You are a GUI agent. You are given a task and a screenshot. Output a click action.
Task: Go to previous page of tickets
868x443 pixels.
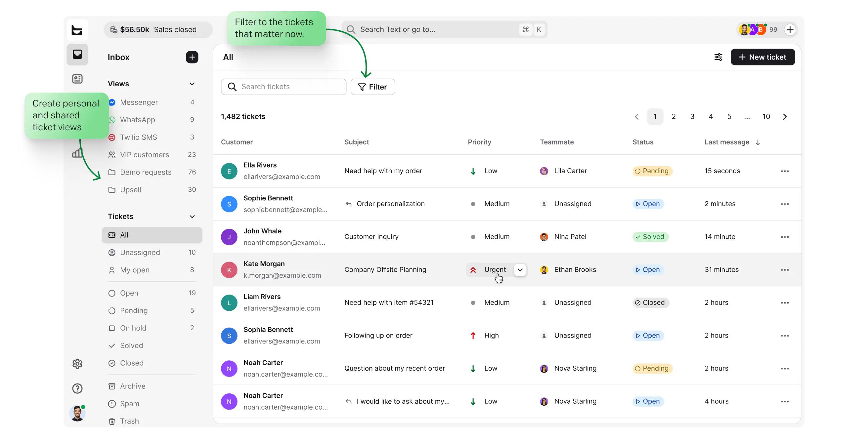point(636,117)
